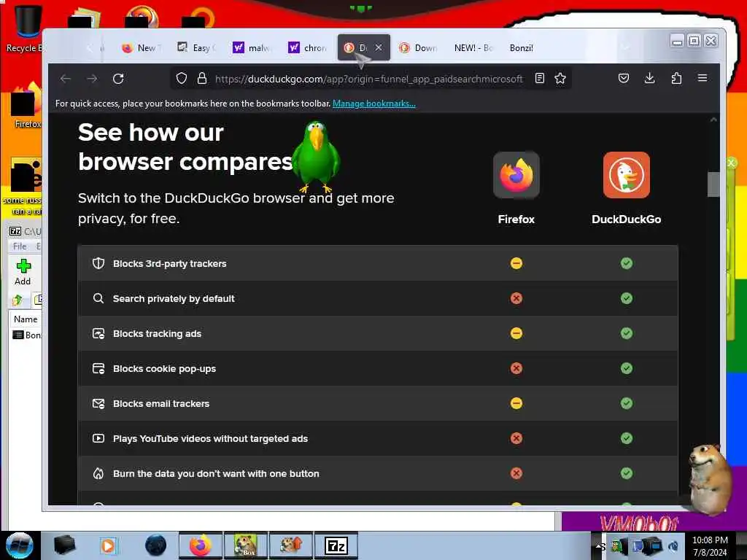Click the green parrot character
Viewport: 747px width, 560px height.
pyautogui.click(x=315, y=156)
